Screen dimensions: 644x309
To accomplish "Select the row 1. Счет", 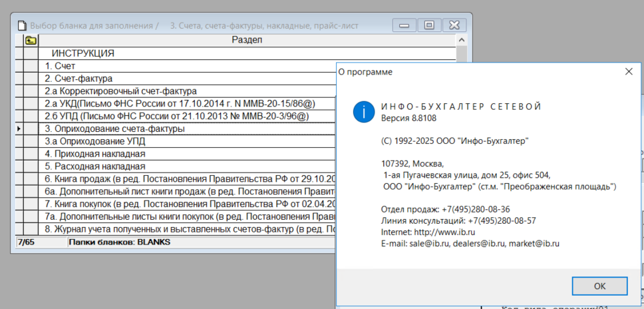I will 187,66.
